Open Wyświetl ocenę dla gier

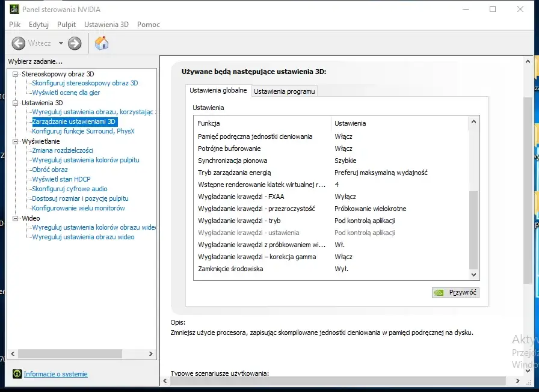pyautogui.click(x=66, y=93)
